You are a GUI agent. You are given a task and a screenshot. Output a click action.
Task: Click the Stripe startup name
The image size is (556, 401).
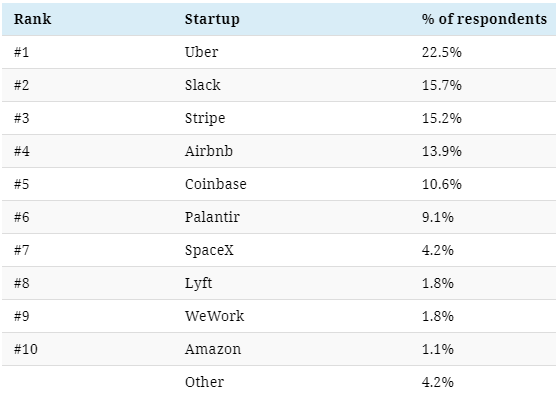pos(205,118)
